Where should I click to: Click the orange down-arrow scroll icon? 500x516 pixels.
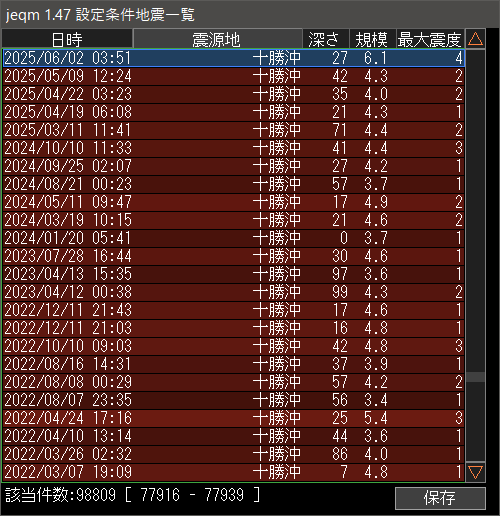coord(475,472)
